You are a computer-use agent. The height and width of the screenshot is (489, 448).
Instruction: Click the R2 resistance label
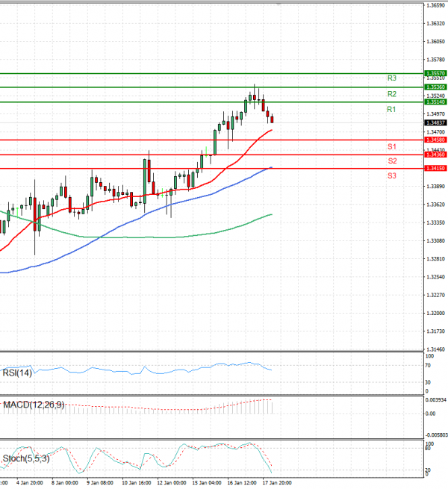click(x=392, y=94)
